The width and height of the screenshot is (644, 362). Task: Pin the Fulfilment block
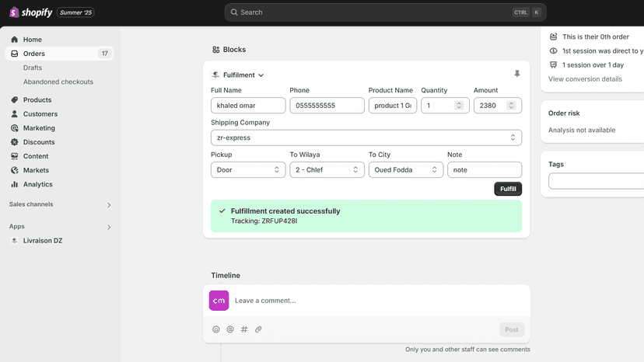click(x=517, y=74)
